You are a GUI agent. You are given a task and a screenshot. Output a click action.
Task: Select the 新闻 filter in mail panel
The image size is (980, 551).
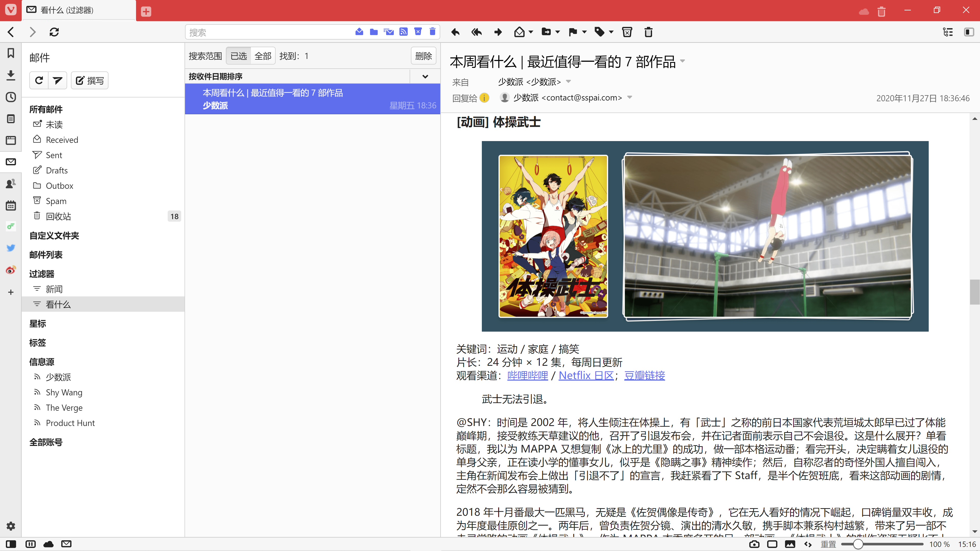pyautogui.click(x=54, y=289)
